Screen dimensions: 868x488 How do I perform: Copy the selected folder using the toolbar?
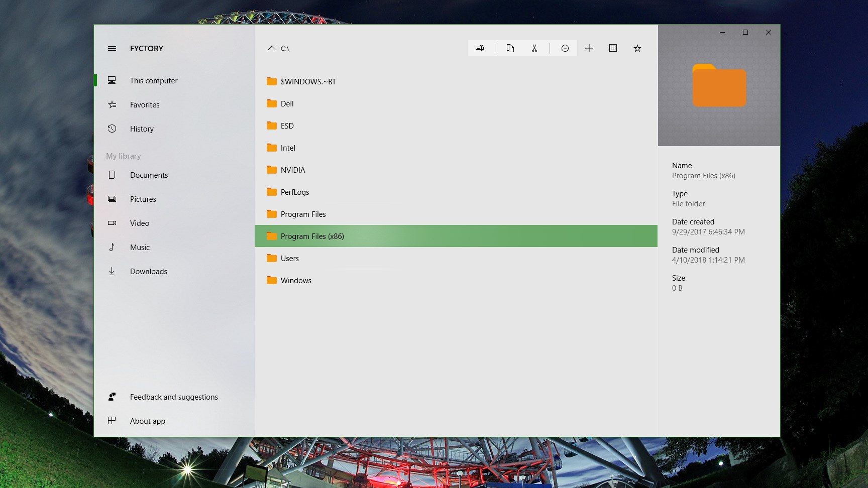tap(510, 48)
